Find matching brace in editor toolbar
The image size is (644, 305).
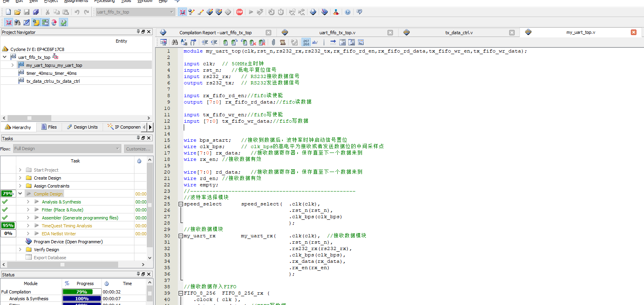tap(193, 42)
